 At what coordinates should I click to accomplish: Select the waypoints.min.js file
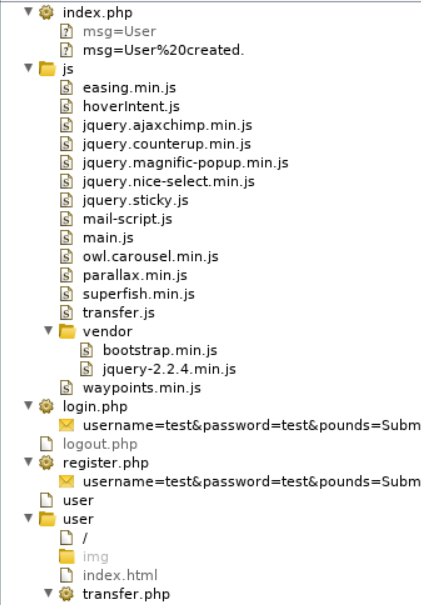point(142,388)
